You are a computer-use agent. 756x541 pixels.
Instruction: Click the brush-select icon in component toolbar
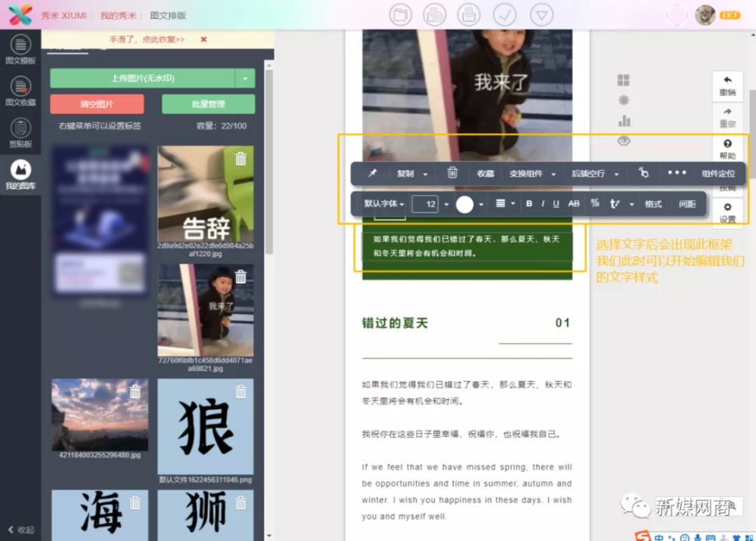tap(643, 172)
